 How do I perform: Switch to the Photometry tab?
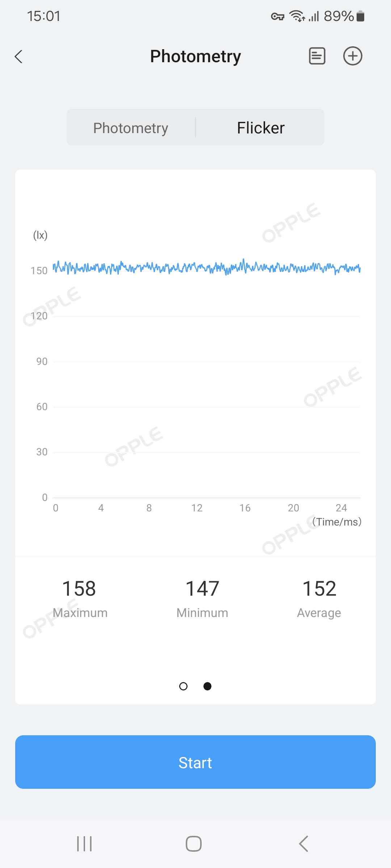pyautogui.click(x=131, y=128)
